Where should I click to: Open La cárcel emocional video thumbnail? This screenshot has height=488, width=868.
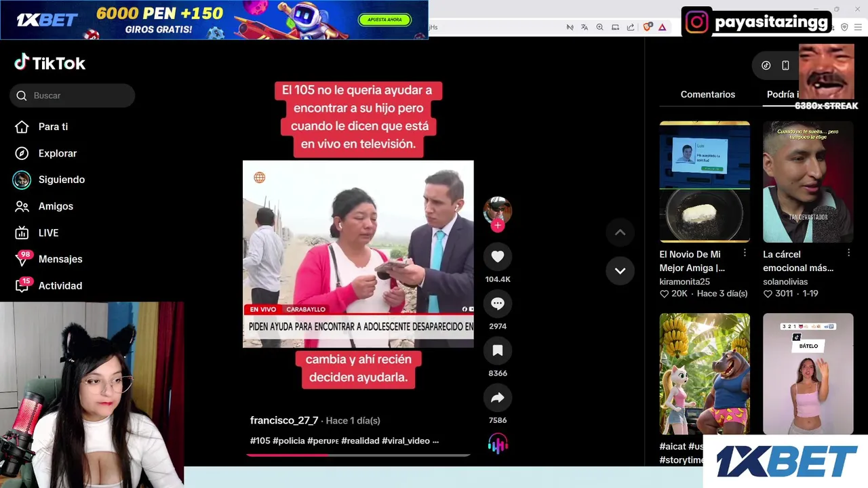pyautogui.click(x=808, y=182)
